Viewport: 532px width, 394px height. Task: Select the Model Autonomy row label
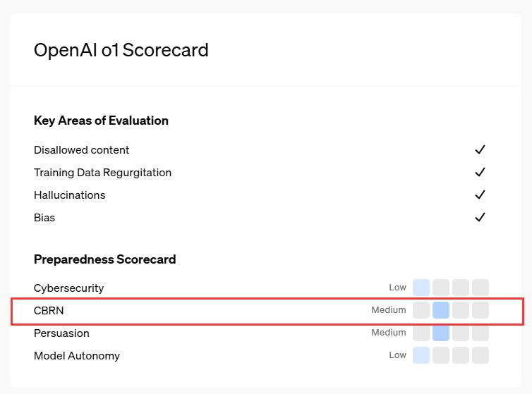(x=77, y=356)
